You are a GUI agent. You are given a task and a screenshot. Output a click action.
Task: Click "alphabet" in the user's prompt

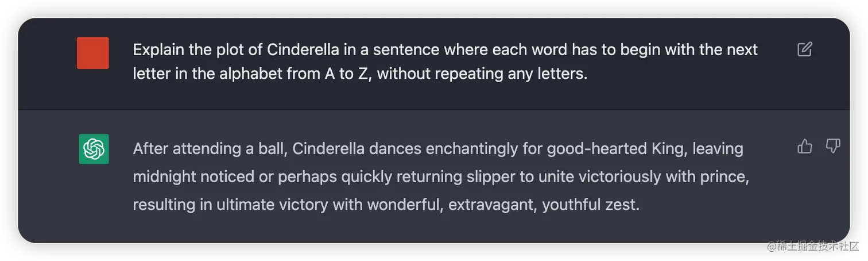251,75
